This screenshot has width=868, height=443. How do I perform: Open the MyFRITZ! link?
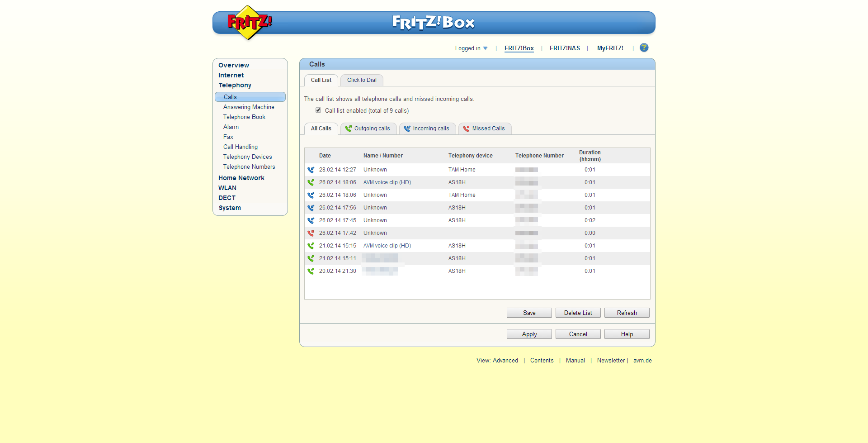point(610,48)
